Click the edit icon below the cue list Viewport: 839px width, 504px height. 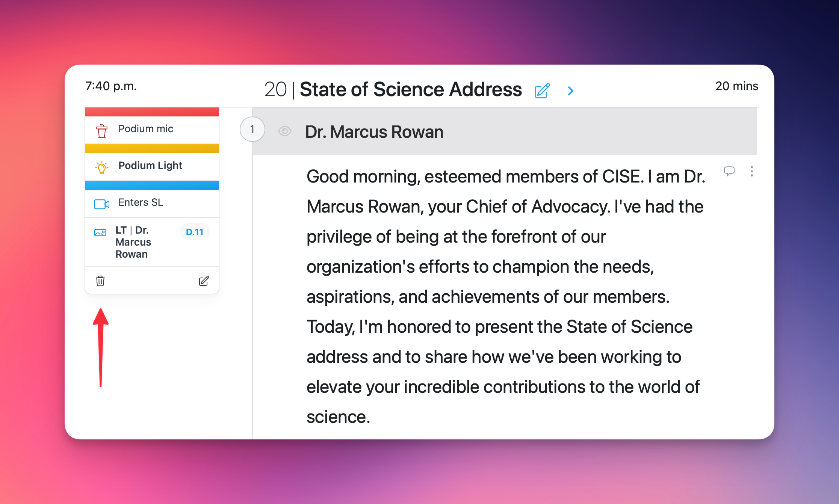pos(204,281)
